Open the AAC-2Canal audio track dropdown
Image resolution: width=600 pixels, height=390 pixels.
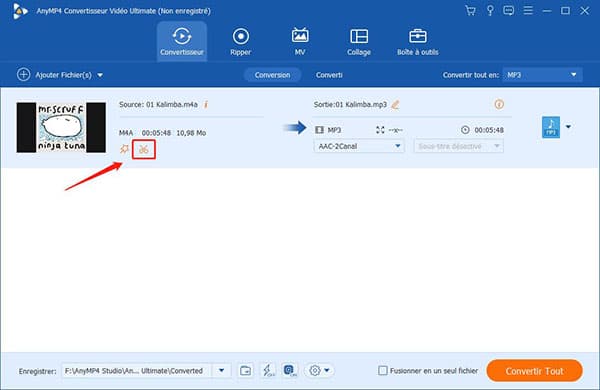(359, 146)
